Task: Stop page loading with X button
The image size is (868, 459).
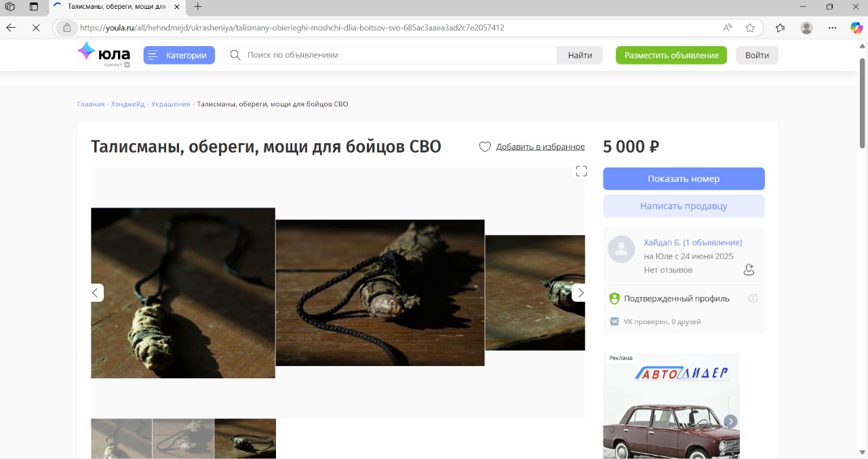Action: pyautogui.click(x=36, y=28)
